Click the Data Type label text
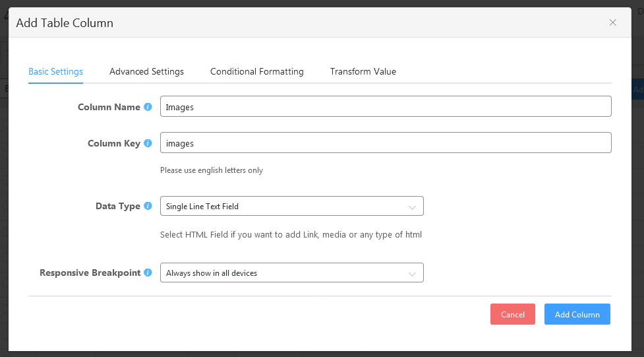 click(x=118, y=206)
